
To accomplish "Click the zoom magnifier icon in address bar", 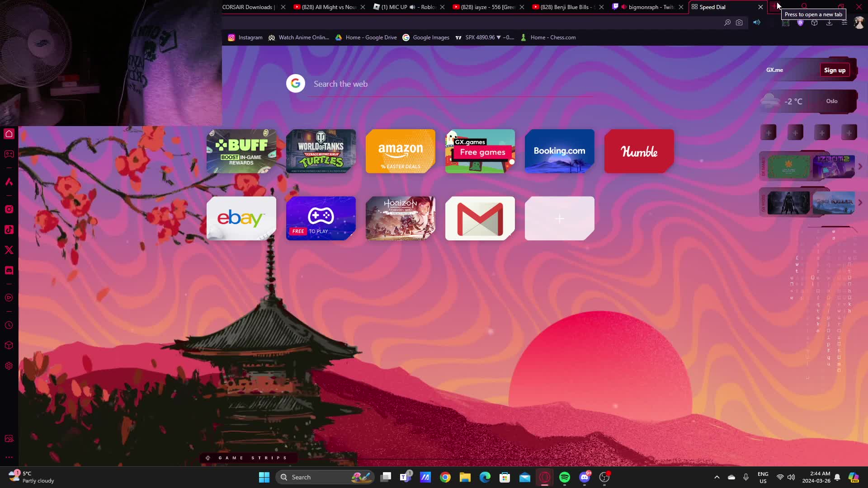I will click(x=727, y=22).
